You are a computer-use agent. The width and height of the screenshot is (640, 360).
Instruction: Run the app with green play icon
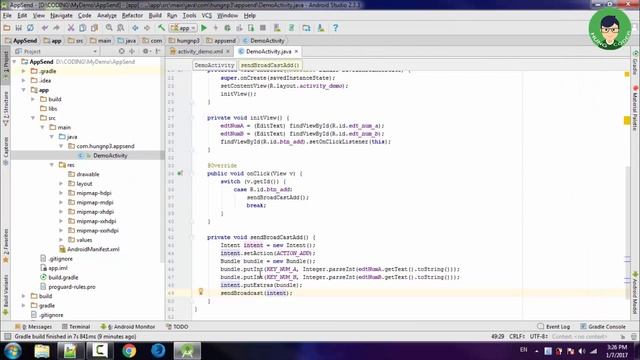pyautogui.click(x=204, y=28)
